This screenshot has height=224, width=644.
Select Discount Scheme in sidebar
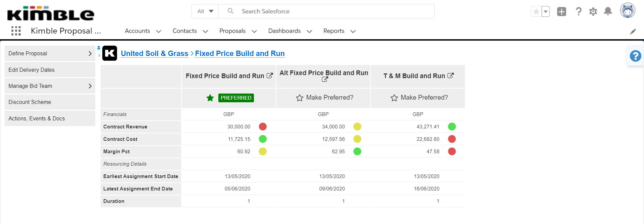tap(50, 102)
